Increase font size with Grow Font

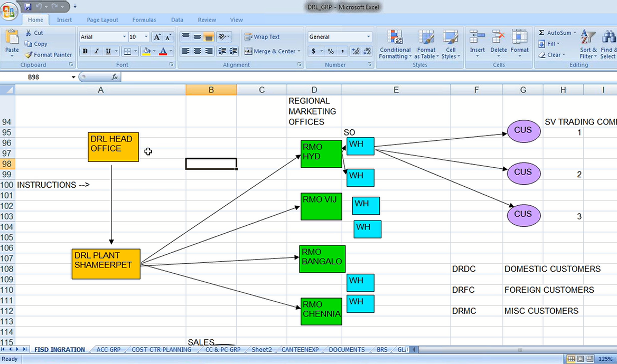[x=157, y=37]
